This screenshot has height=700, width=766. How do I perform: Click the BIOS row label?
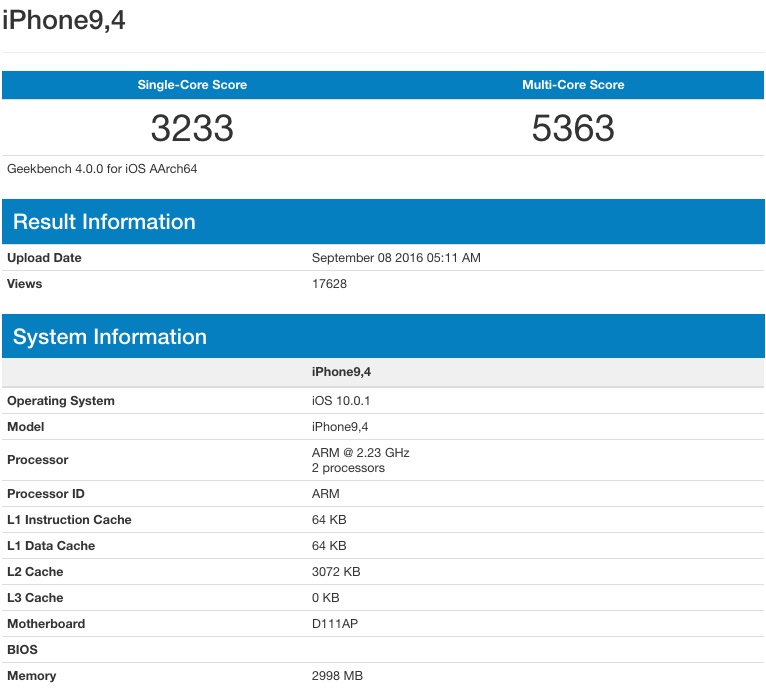tap(22, 650)
